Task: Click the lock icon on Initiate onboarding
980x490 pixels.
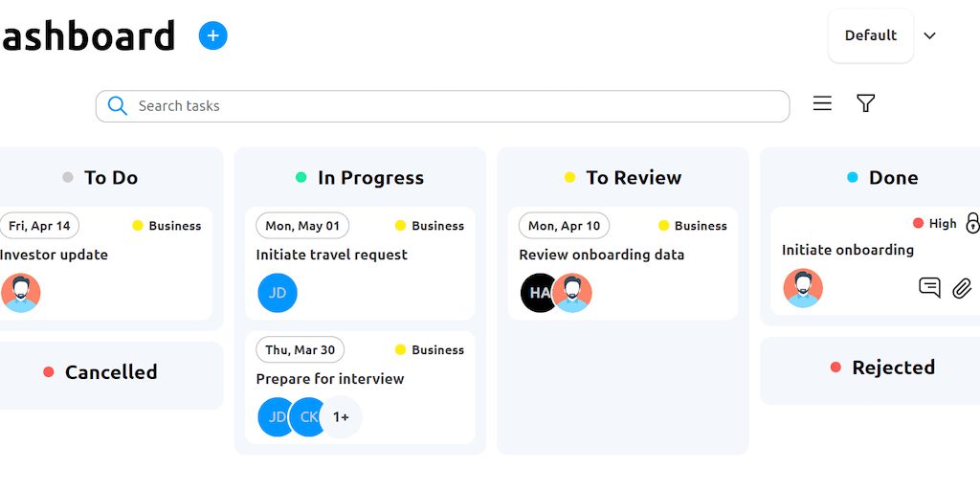Action: click(x=972, y=223)
